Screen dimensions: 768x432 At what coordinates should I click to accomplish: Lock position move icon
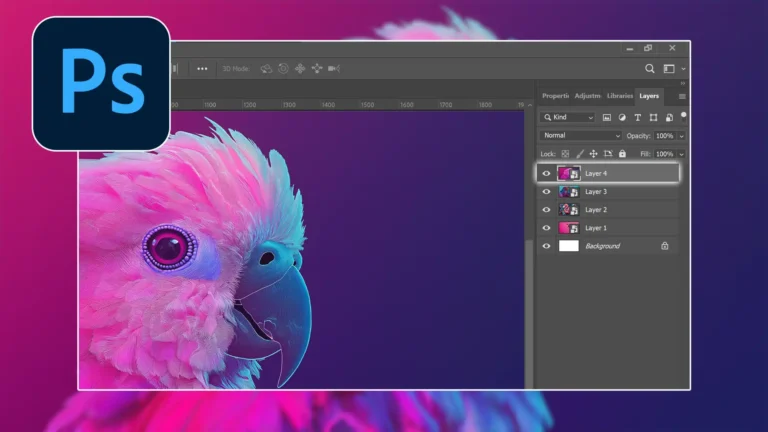[x=593, y=154]
